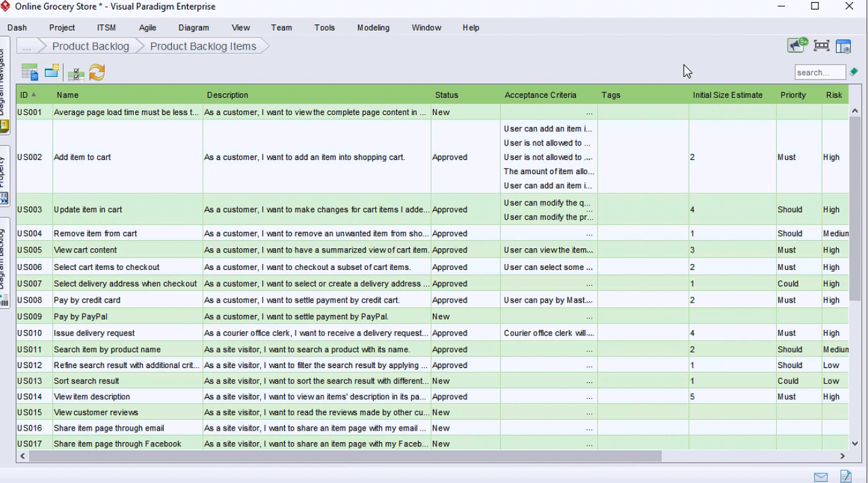Screen dimensions: 868x483
Task: Sort by the Description column header
Action: [317, 95]
